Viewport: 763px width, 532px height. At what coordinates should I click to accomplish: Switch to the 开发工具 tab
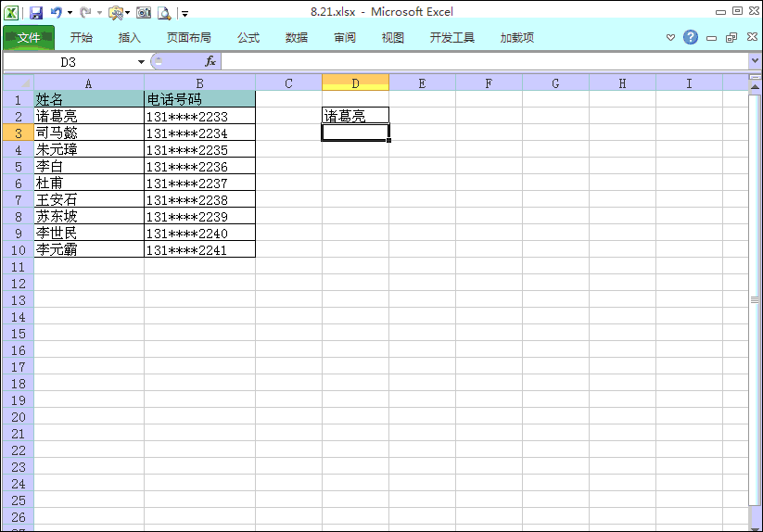coord(452,37)
